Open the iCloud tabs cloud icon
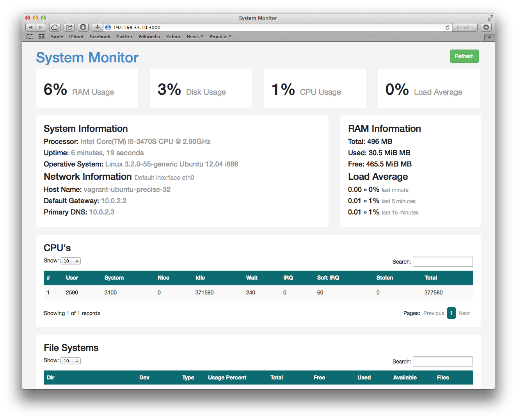The width and height of the screenshot is (517, 420). click(55, 27)
